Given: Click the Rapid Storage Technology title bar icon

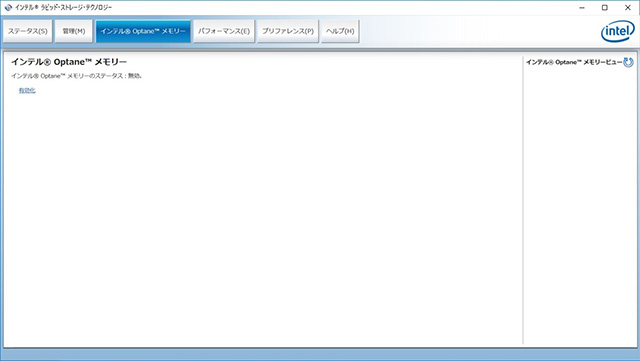Looking at the screenshot, I should pos(8,7).
